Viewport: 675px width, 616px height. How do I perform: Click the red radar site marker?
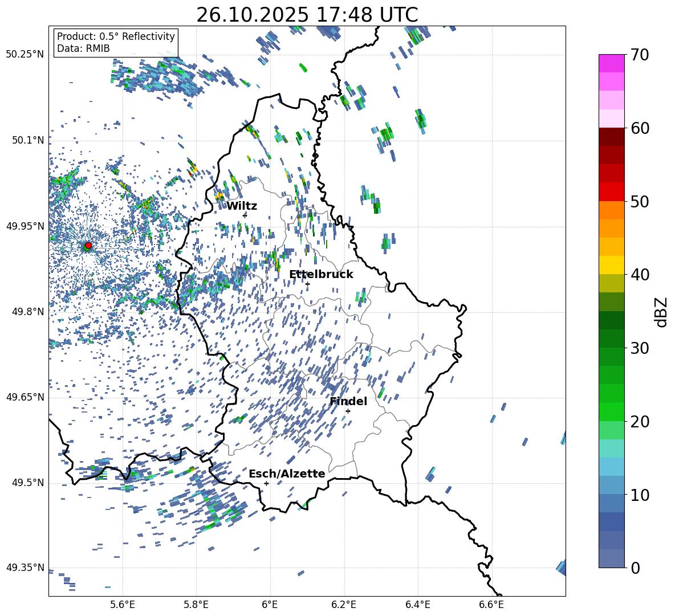(x=88, y=246)
